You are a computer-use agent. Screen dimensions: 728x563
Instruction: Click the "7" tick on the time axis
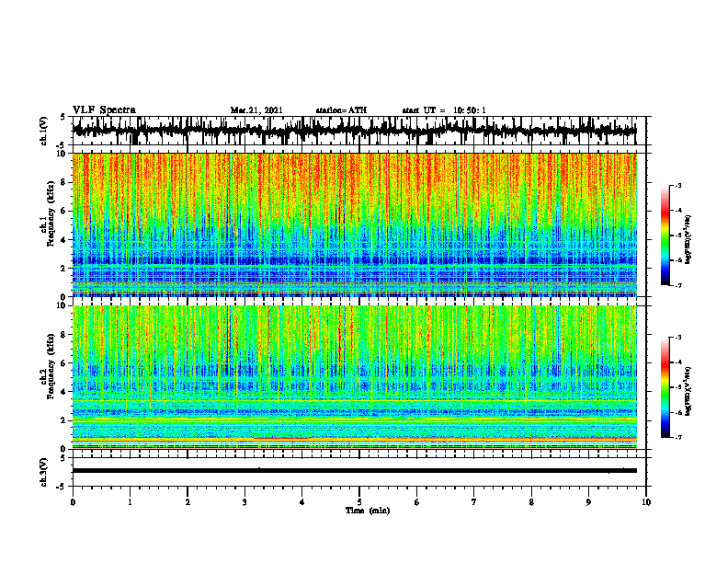coord(474,502)
